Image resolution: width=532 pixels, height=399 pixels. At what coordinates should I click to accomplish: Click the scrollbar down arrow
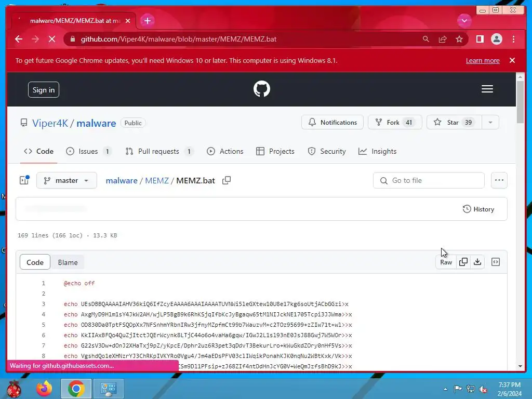point(521,366)
